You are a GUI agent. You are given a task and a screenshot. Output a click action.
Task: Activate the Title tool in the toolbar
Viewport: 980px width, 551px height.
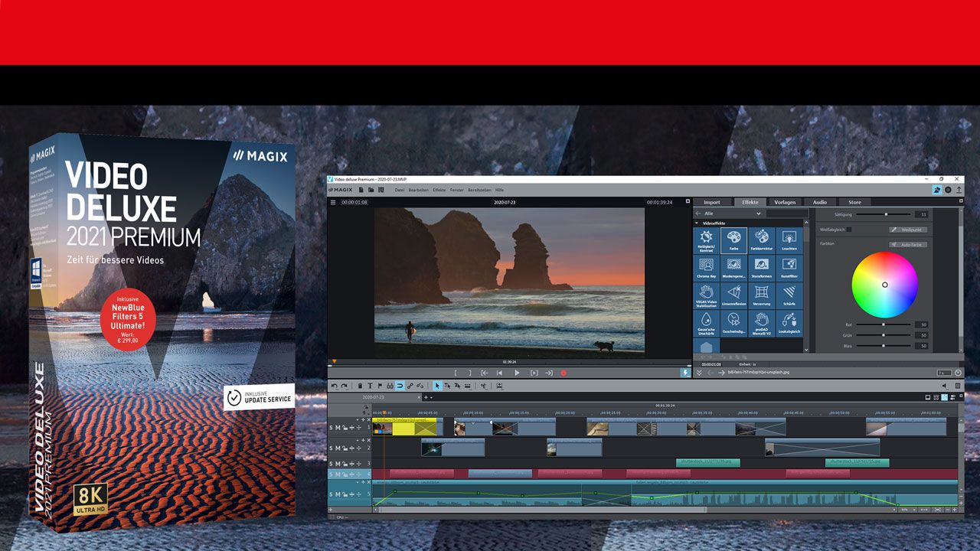[370, 386]
